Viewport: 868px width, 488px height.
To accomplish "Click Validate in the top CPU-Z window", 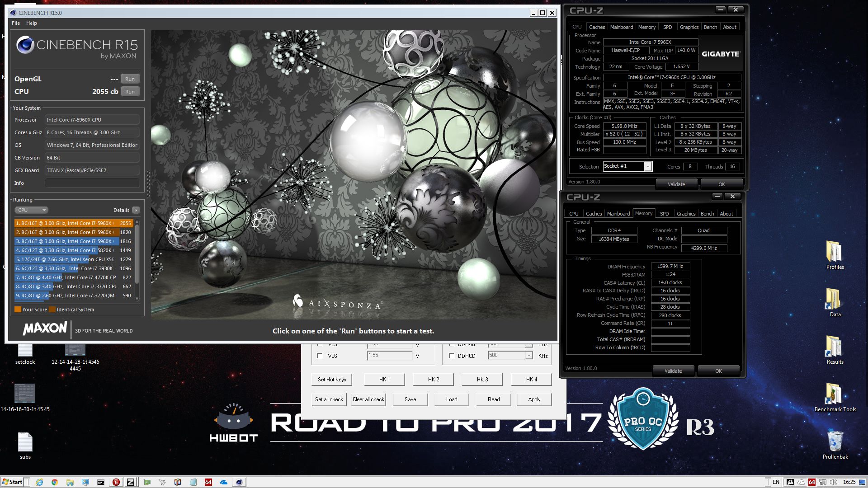I will click(676, 184).
